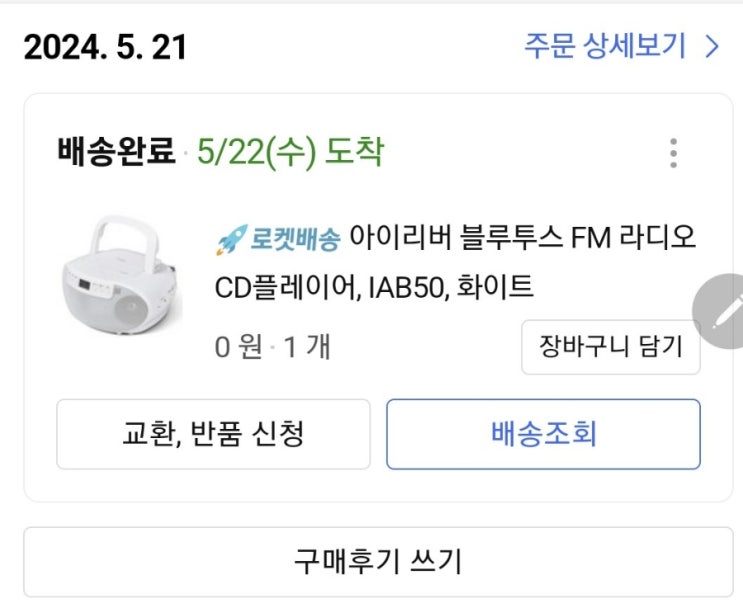Click the rocket icon beside 로켓배송
The image size is (743, 608).
(x=230, y=240)
